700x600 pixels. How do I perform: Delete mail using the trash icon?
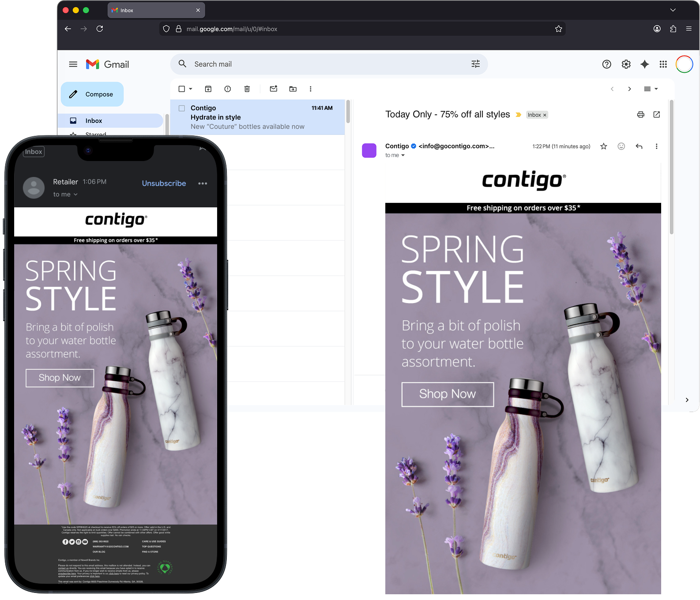pos(247,89)
